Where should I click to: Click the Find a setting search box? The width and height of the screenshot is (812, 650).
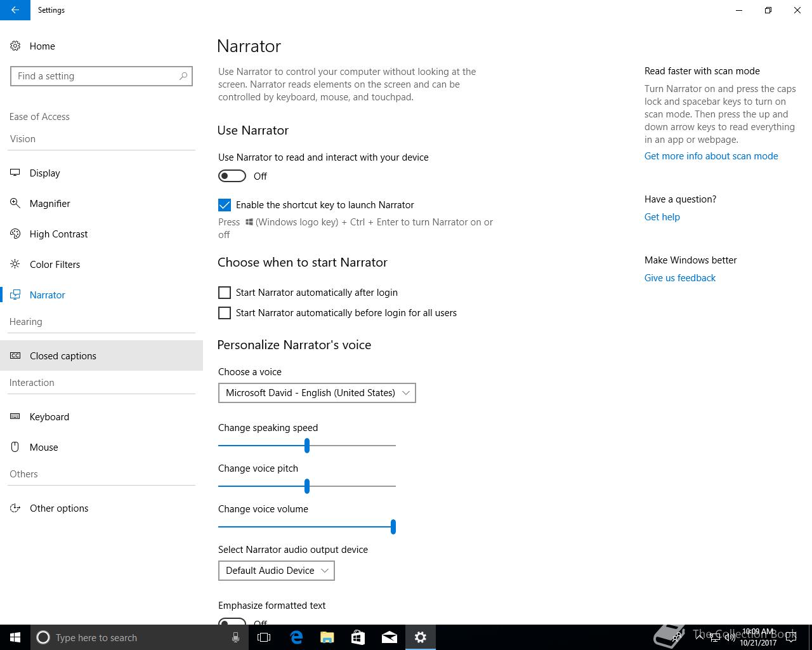click(x=101, y=76)
